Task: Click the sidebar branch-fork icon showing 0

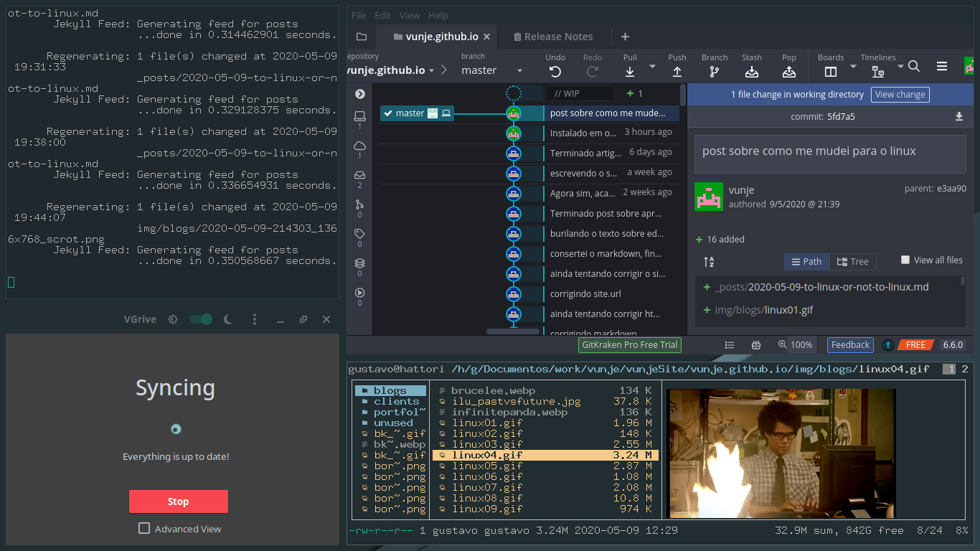Action: 359,208
